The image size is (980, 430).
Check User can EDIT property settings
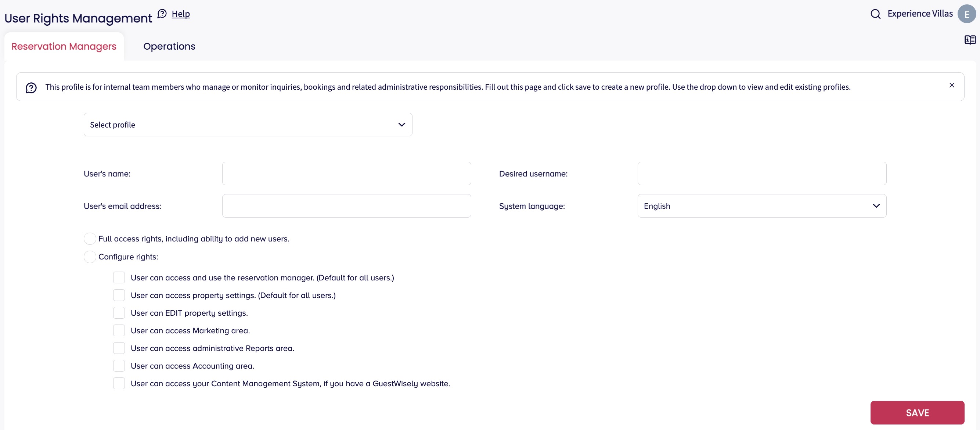pos(119,313)
